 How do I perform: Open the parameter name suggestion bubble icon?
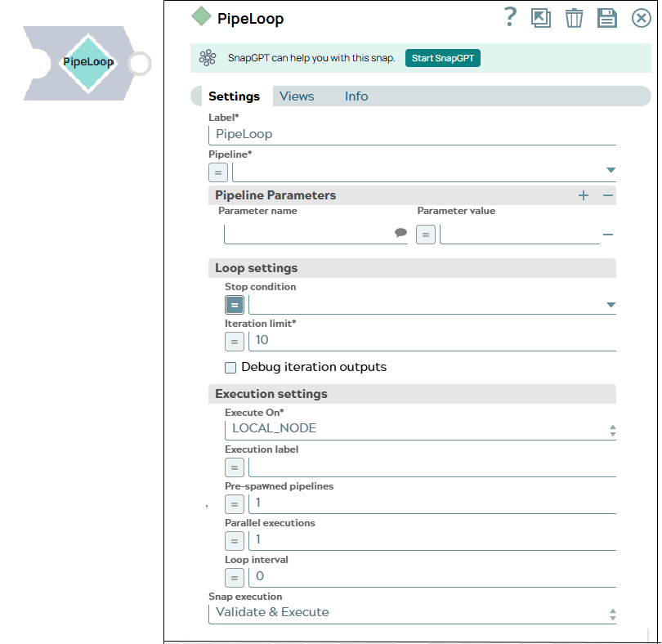click(x=400, y=233)
